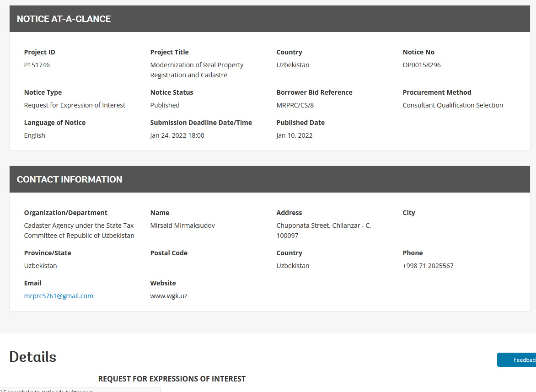Select the Borrower Bid Reference MRPRC/CS/8
The width and height of the screenshot is (536, 392).
point(295,105)
